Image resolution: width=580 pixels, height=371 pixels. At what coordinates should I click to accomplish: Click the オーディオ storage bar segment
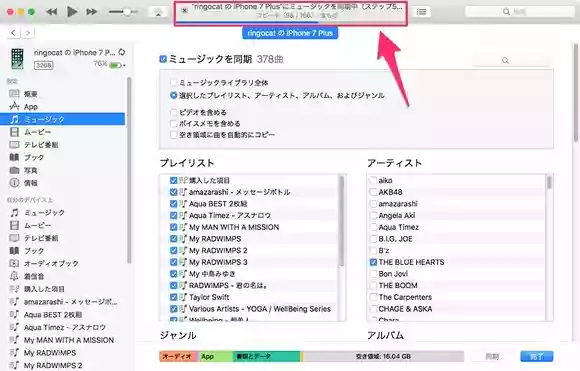click(178, 357)
